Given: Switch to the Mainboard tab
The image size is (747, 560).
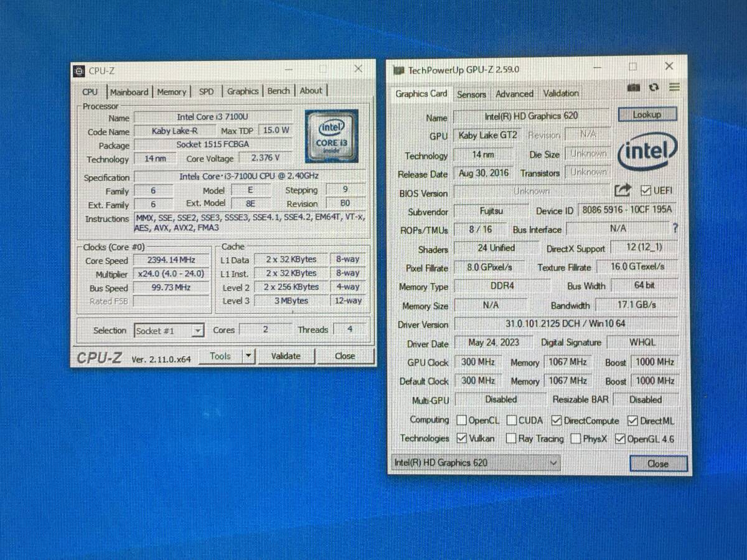Looking at the screenshot, I should click(129, 92).
